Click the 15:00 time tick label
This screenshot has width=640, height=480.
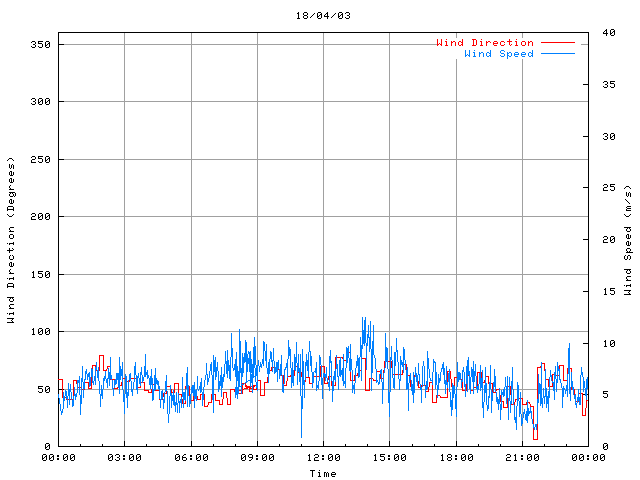point(389,458)
